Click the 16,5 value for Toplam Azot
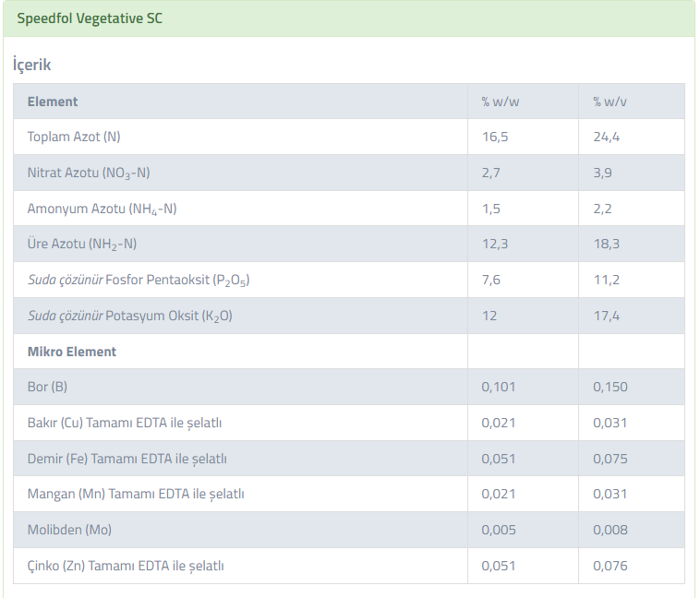 (495, 137)
